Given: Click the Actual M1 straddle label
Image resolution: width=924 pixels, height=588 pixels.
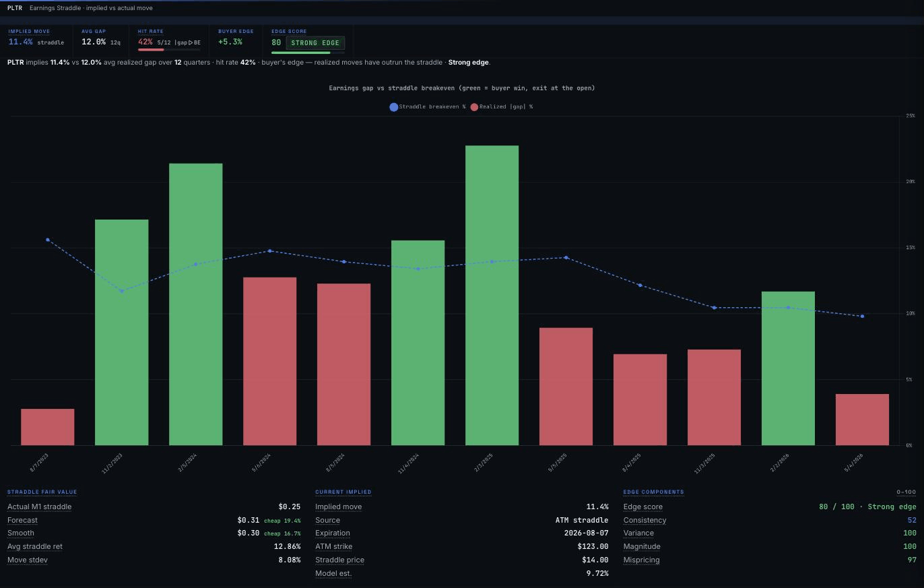Looking at the screenshot, I should pyautogui.click(x=39, y=507).
